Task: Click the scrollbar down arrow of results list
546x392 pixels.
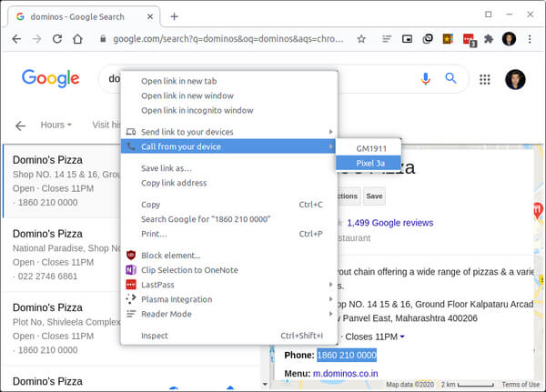Action: click(265, 385)
